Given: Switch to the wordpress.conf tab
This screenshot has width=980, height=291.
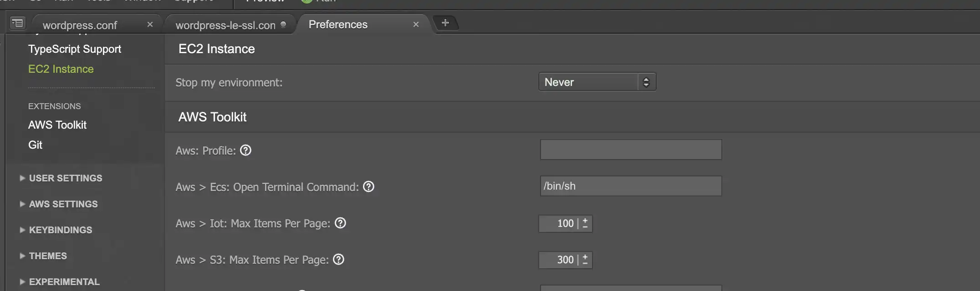Looking at the screenshot, I should coord(80,25).
